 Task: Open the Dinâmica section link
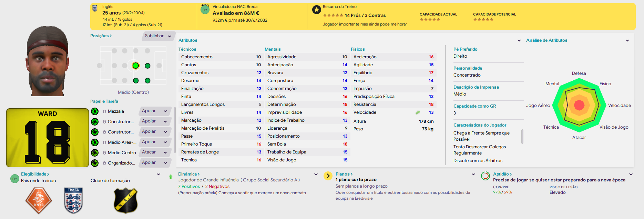(x=189, y=174)
